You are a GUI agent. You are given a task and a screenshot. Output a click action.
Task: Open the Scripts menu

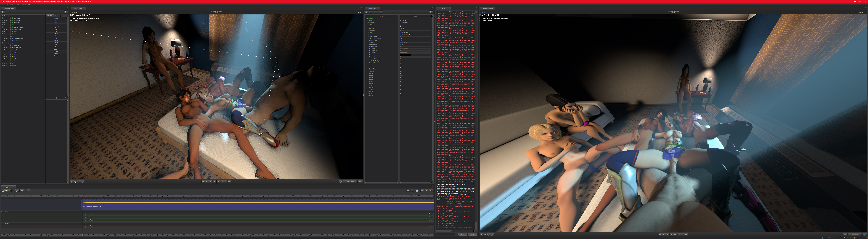(24, 5)
